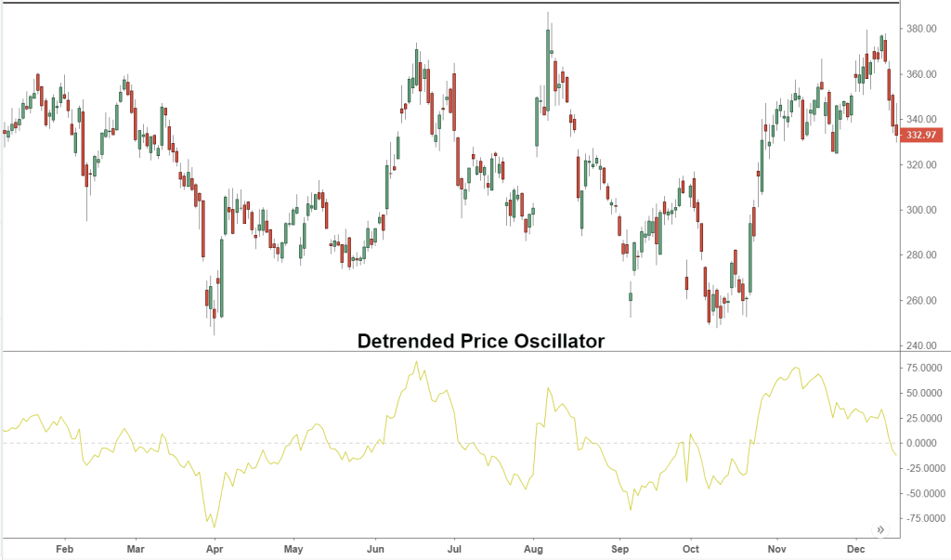Click the 260.00 price axis label
This screenshot has height=560, width=951.
click(x=921, y=300)
